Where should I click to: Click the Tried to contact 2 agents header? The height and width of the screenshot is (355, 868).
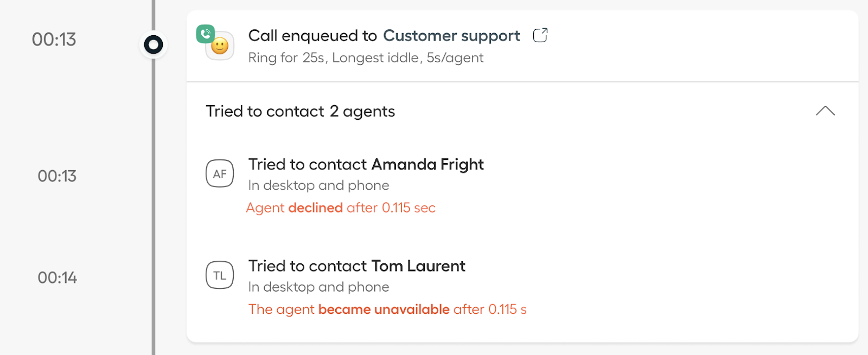[x=301, y=111]
